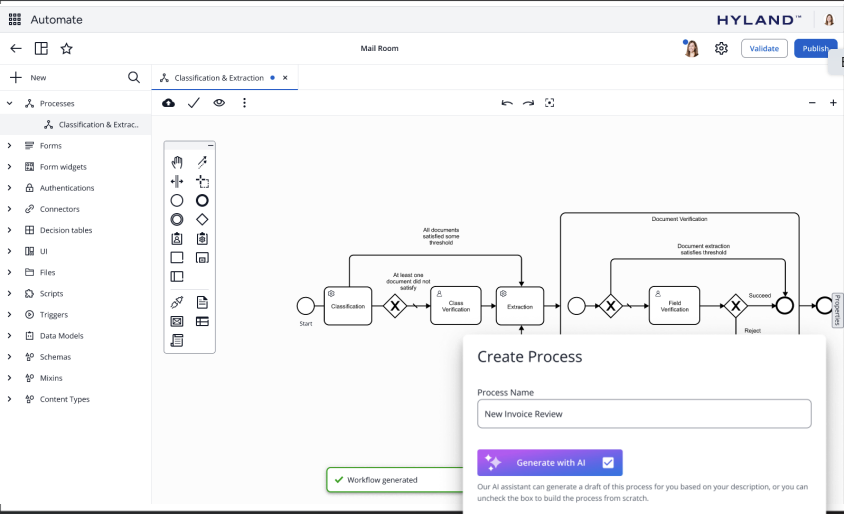Click the Validate button
The width and height of the screenshot is (844, 514).
(x=764, y=48)
